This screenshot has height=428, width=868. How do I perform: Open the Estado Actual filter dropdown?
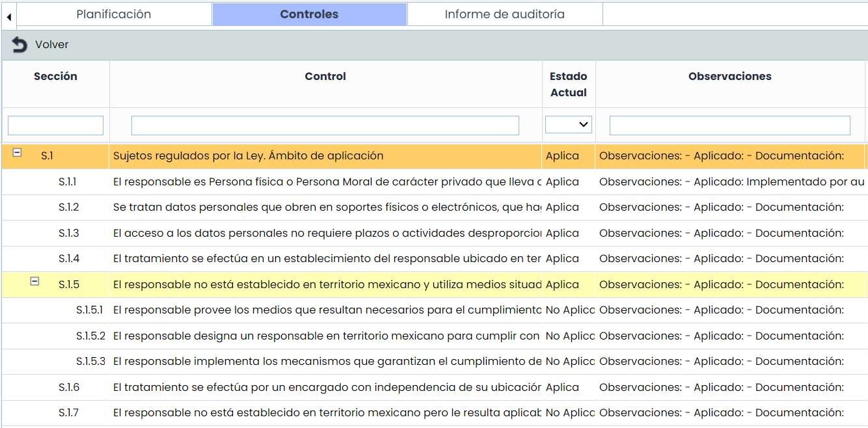(x=568, y=124)
